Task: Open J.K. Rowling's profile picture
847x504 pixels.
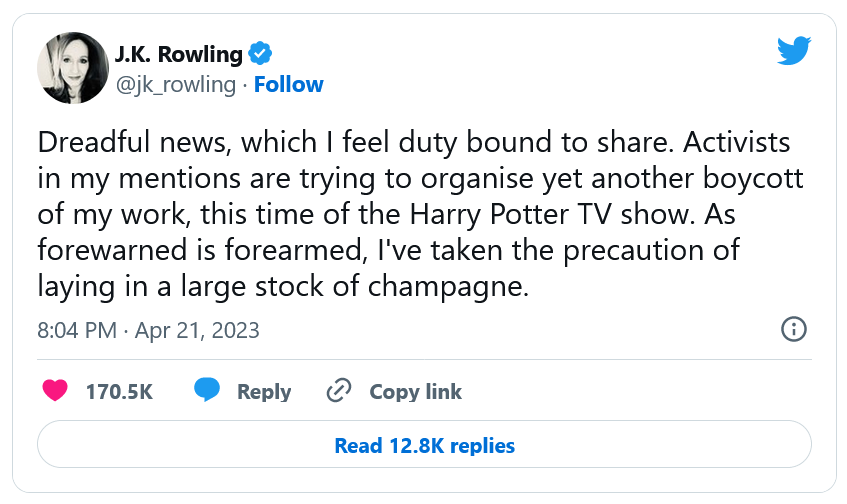Action: 72,67
